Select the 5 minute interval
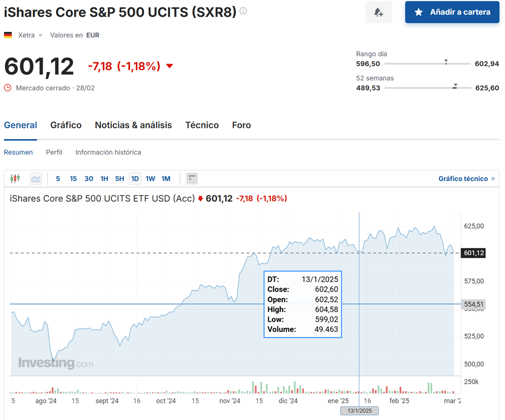The height and width of the screenshot is (420, 505). [58, 178]
